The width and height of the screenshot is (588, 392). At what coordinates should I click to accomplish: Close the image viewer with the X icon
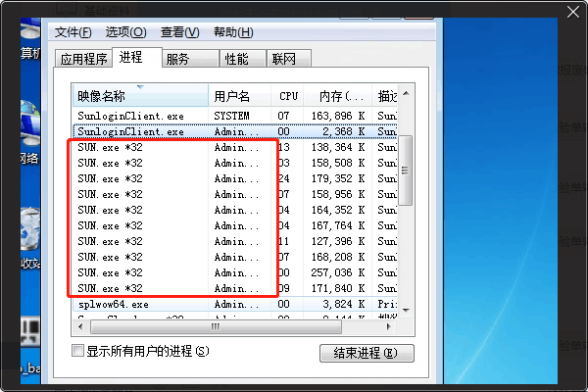572,15
